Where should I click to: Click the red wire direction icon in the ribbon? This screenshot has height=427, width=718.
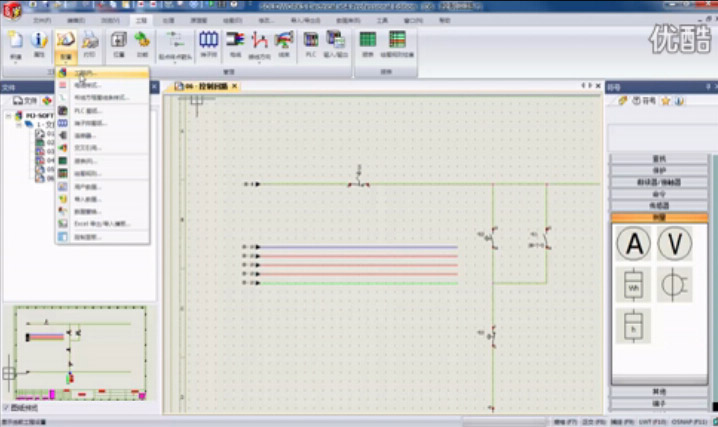(x=259, y=40)
